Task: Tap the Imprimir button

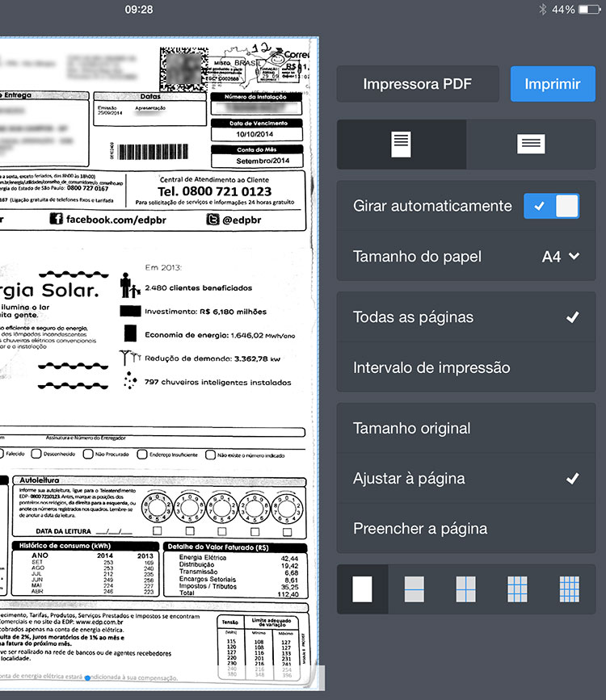Action: [x=553, y=84]
